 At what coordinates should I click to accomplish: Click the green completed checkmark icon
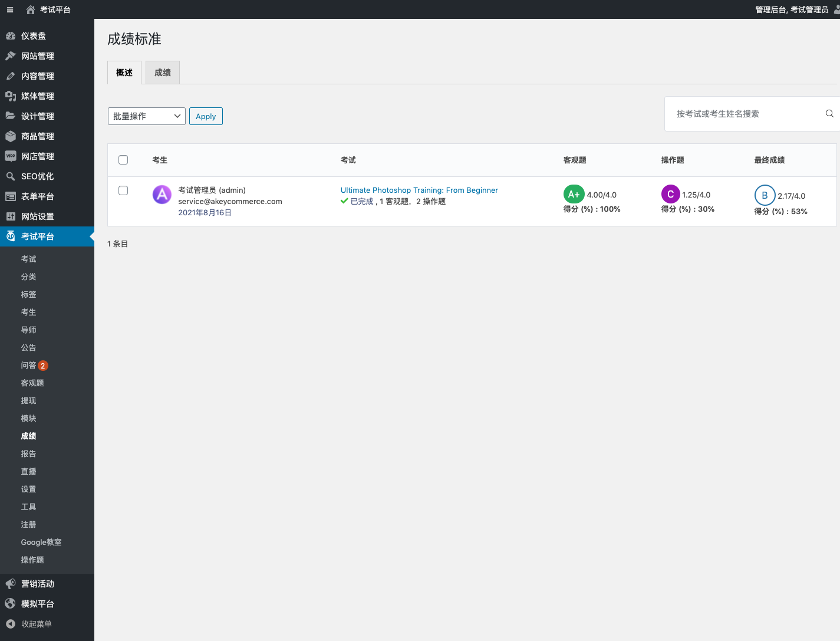(x=344, y=201)
